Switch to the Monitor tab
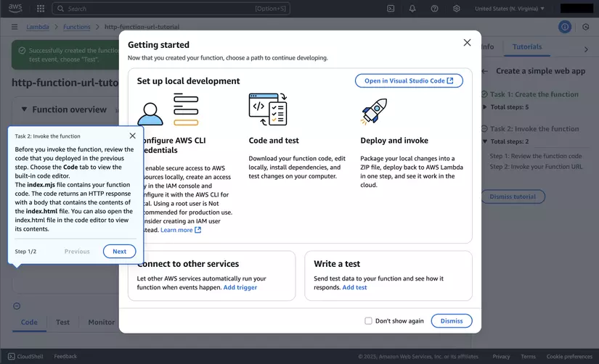The width and height of the screenshot is (599, 364). (x=101, y=322)
